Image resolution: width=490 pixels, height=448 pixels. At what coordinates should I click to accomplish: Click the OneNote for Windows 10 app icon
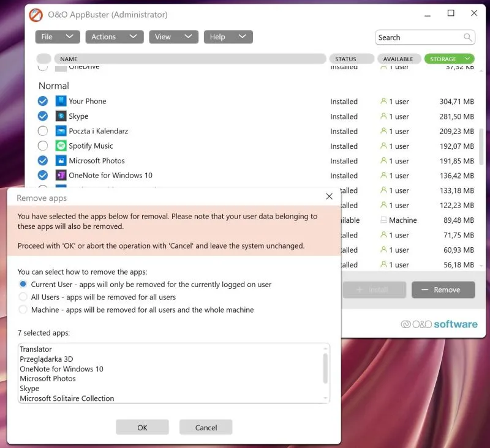click(61, 175)
